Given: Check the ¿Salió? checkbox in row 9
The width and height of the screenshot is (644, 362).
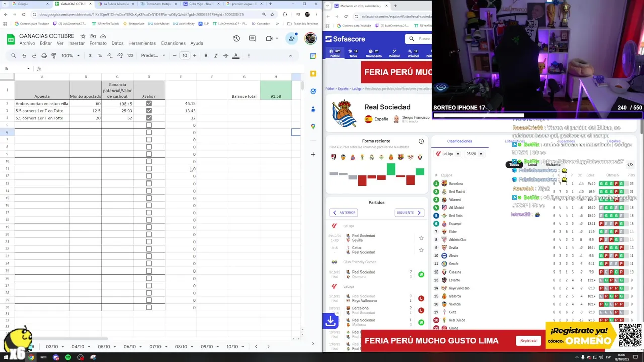Looking at the screenshot, I should point(149,154).
